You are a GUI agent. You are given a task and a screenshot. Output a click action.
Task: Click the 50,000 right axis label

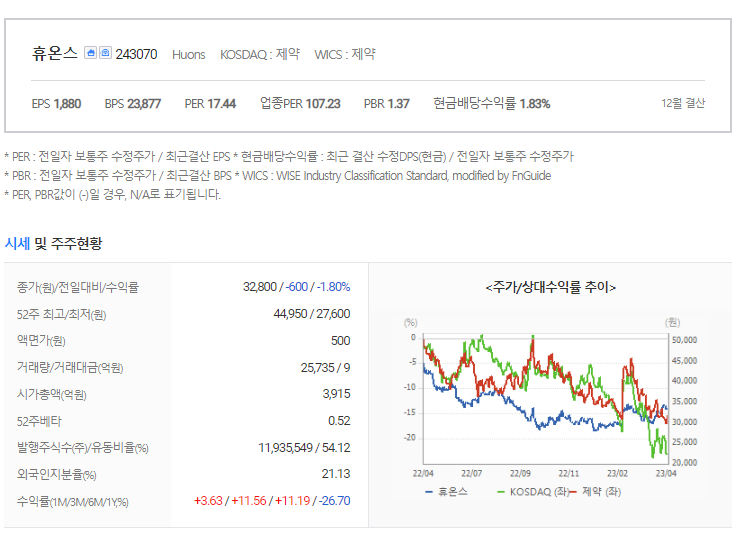click(x=684, y=340)
